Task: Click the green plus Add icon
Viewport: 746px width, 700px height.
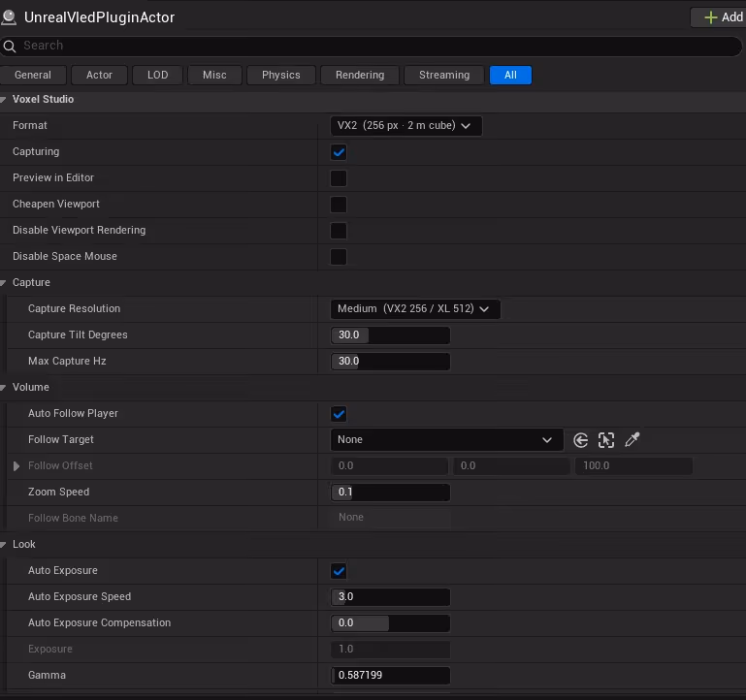Action: [x=711, y=17]
